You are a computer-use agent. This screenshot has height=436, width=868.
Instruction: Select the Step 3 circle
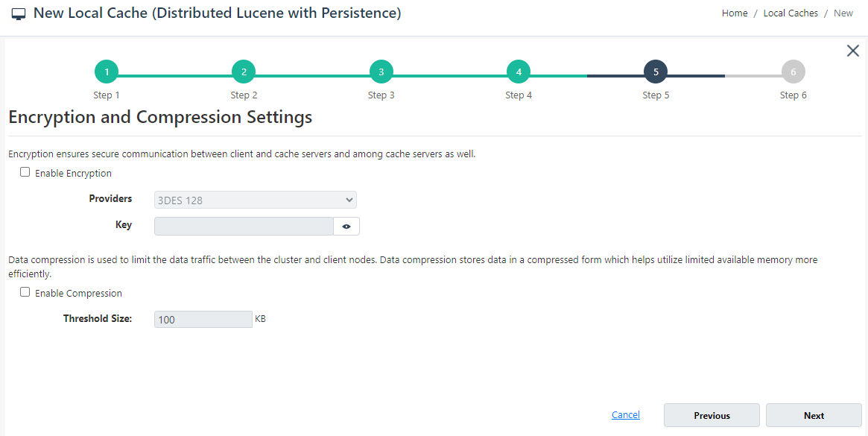pyautogui.click(x=381, y=72)
